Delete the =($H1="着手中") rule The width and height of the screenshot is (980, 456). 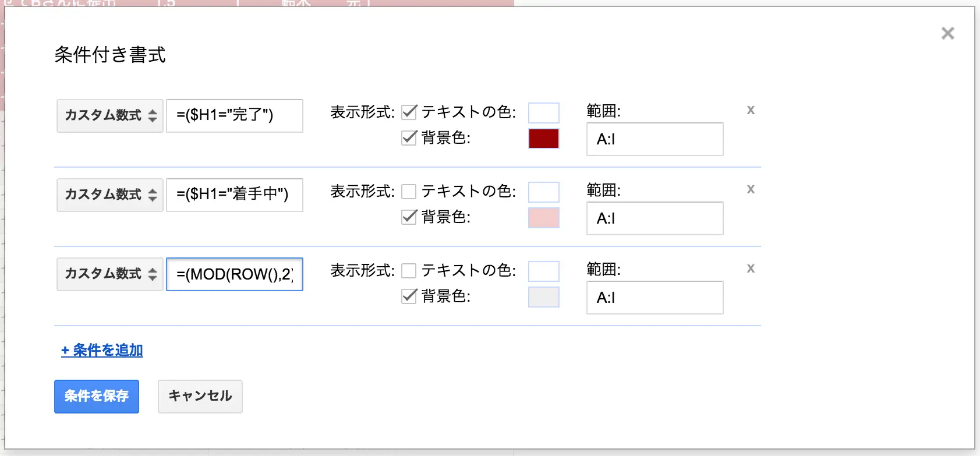point(751,189)
